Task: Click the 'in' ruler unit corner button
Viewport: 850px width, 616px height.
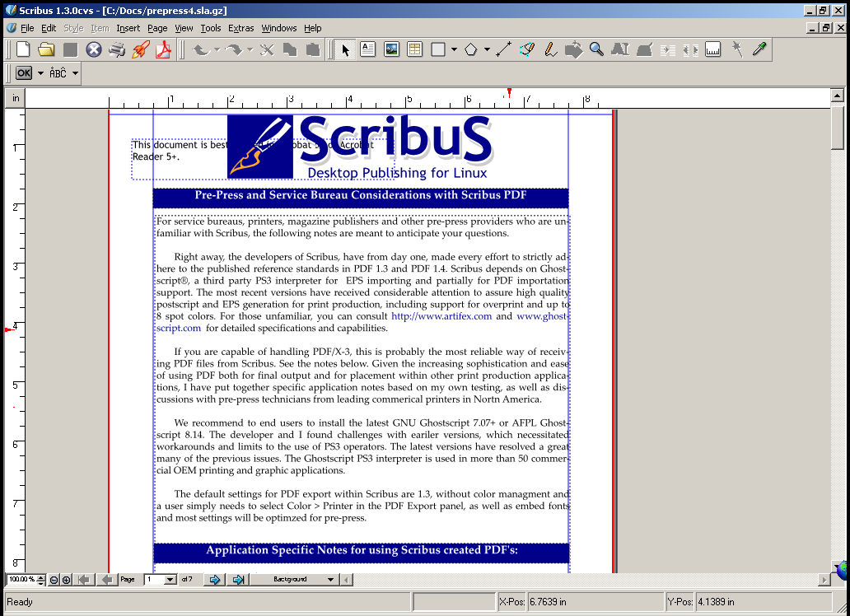Action: [15, 98]
